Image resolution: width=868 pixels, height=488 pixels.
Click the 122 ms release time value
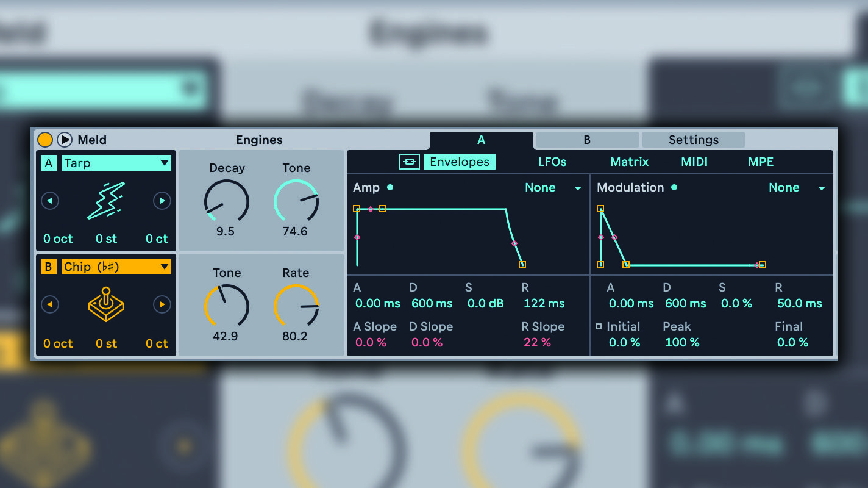(x=542, y=303)
